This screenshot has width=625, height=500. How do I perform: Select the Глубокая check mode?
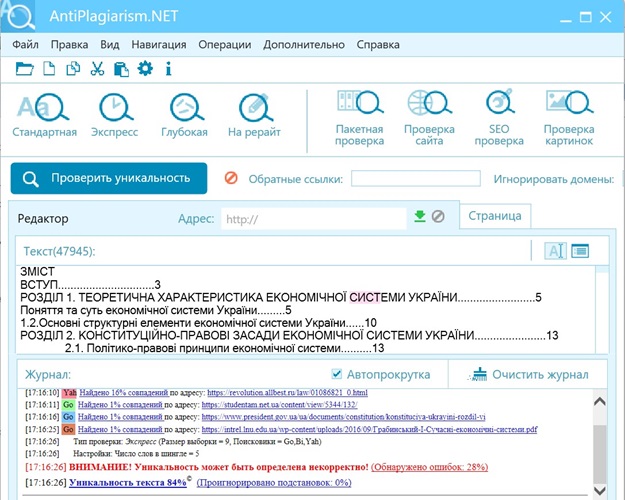(x=185, y=115)
